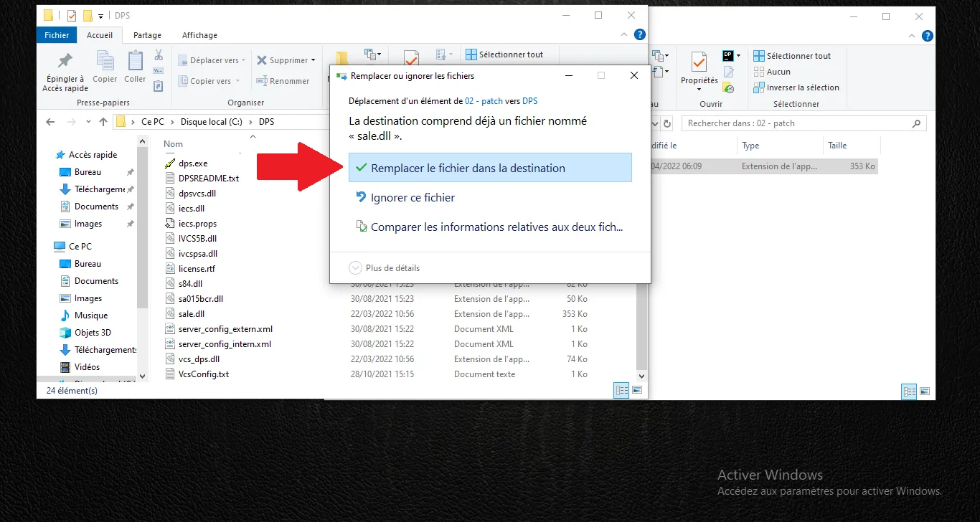Open the Supprimer dropdown arrow
980x522 pixels.
pos(314,61)
